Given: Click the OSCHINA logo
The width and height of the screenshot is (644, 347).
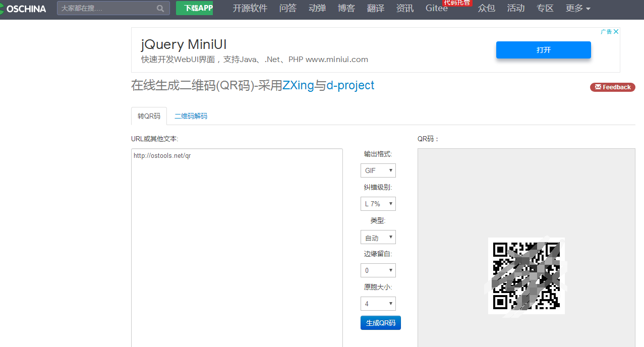Looking at the screenshot, I should point(23,9).
